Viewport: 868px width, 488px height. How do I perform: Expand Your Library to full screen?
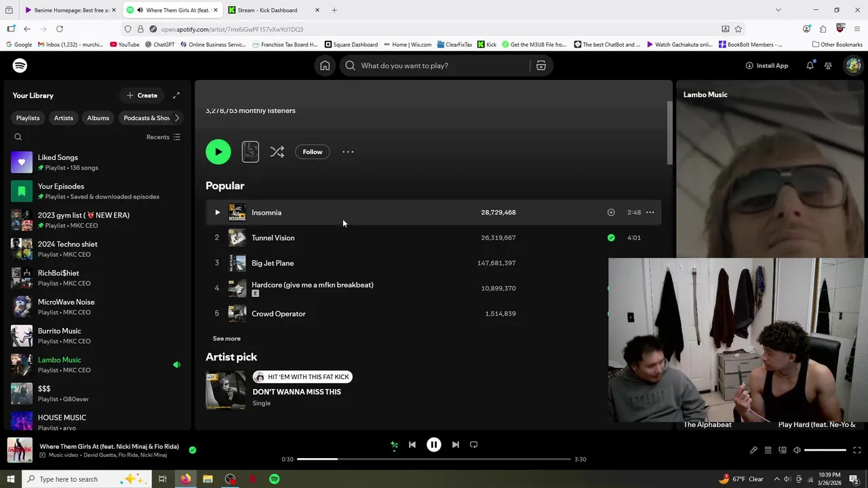[x=176, y=96]
